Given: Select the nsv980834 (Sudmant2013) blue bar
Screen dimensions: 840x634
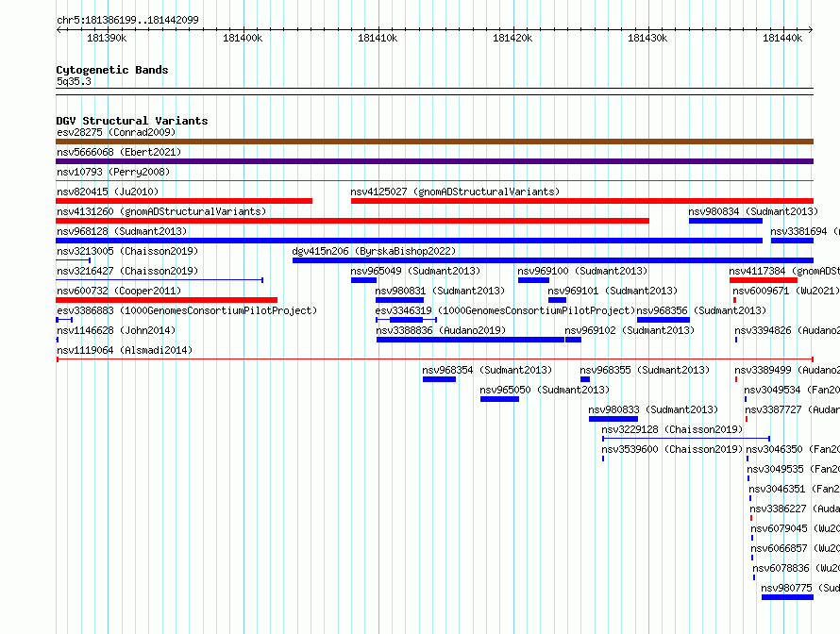Looking at the screenshot, I should tap(726, 221).
